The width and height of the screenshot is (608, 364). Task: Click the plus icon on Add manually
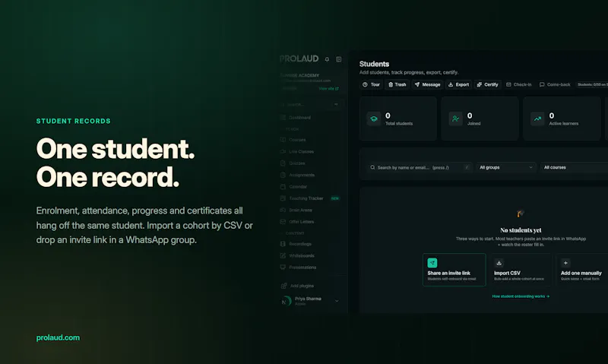(565, 263)
